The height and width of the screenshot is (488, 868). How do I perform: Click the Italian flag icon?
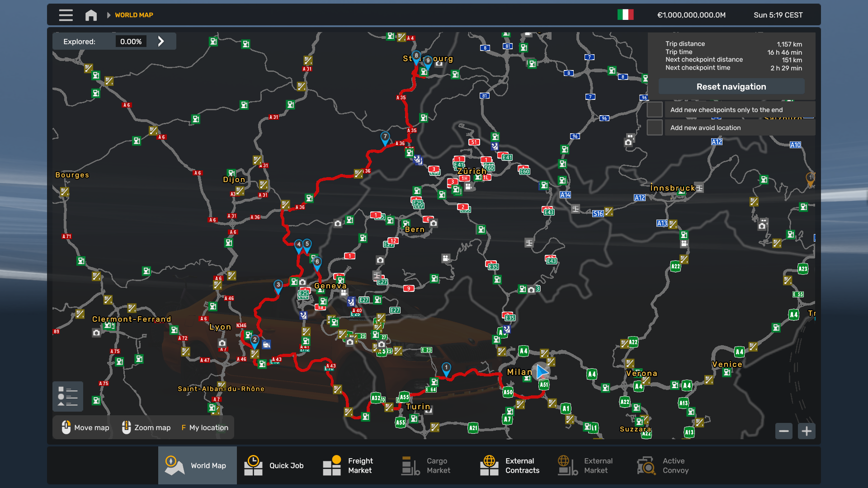pos(625,15)
